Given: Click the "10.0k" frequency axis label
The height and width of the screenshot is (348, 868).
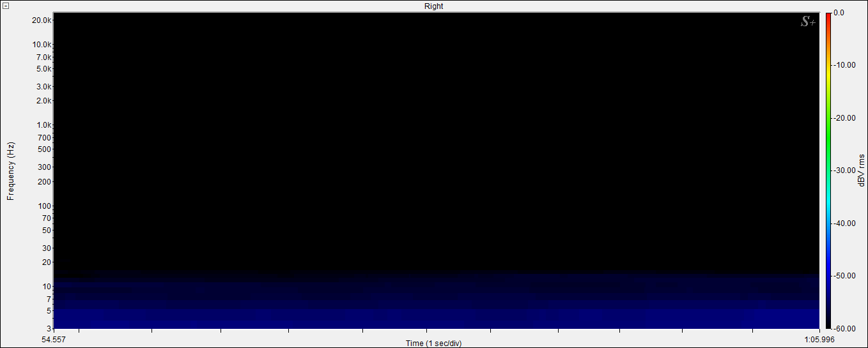Looking at the screenshot, I should pyautogui.click(x=42, y=45).
